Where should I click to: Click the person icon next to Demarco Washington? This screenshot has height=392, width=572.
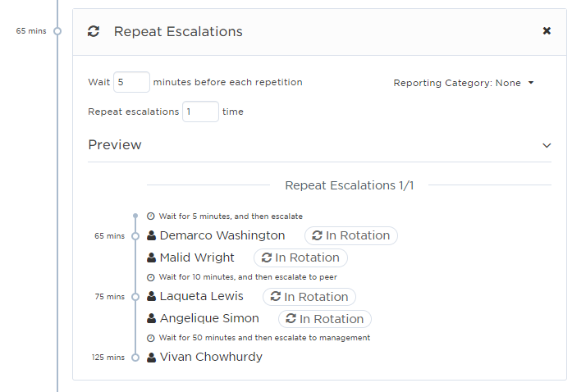click(152, 236)
